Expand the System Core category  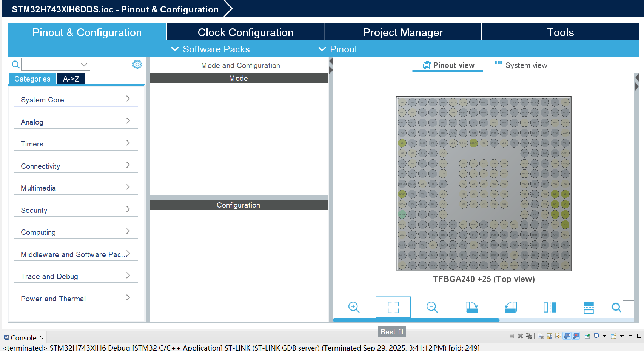pyautogui.click(x=76, y=100)
